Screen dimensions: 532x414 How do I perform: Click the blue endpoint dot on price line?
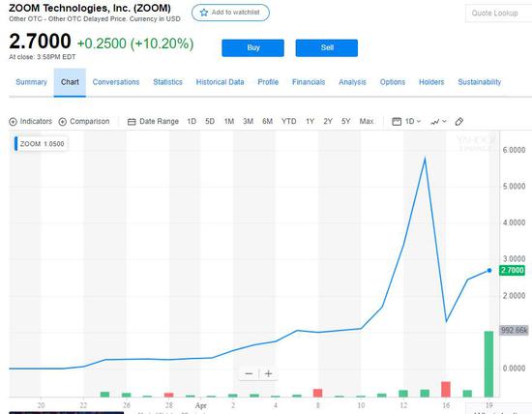(x=489, y=271)
